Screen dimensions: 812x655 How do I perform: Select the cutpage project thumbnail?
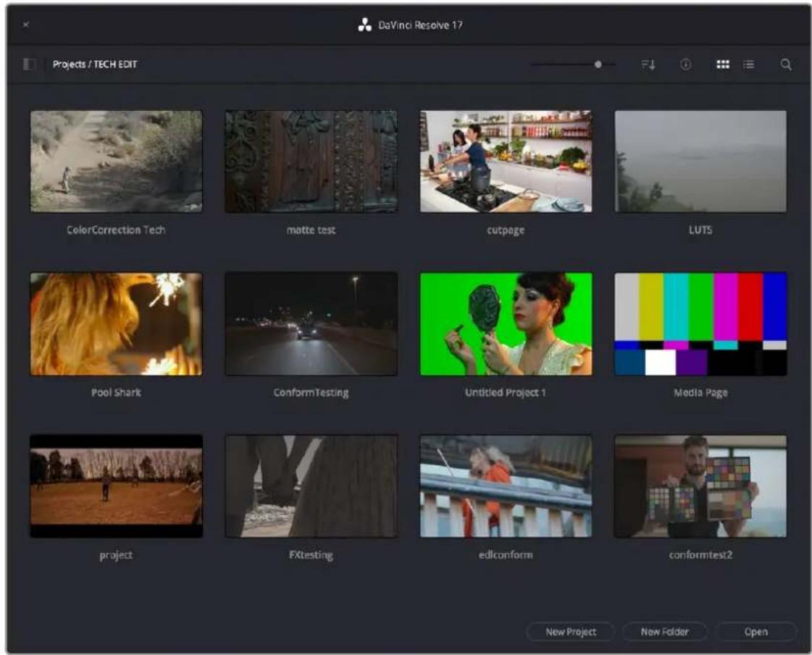506,161
